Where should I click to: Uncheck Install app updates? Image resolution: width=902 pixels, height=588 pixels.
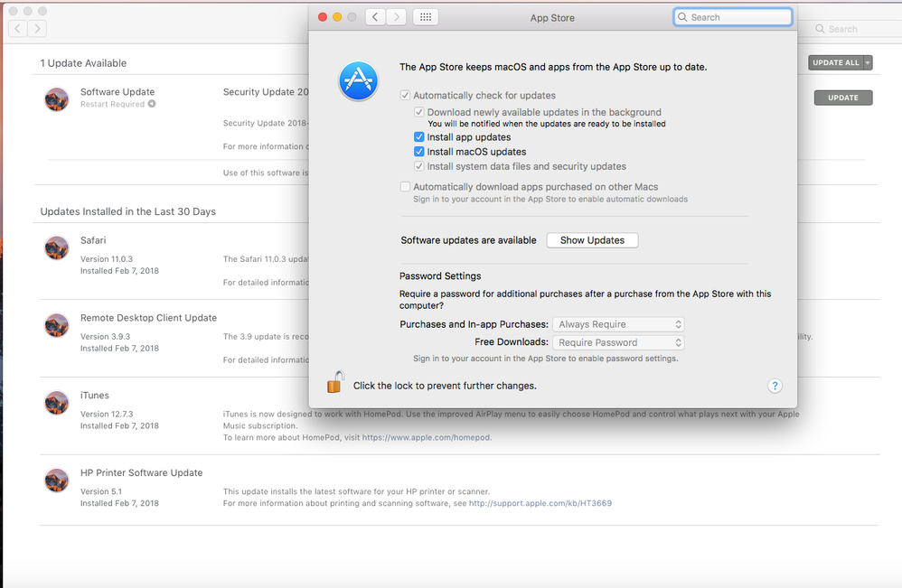418,136
